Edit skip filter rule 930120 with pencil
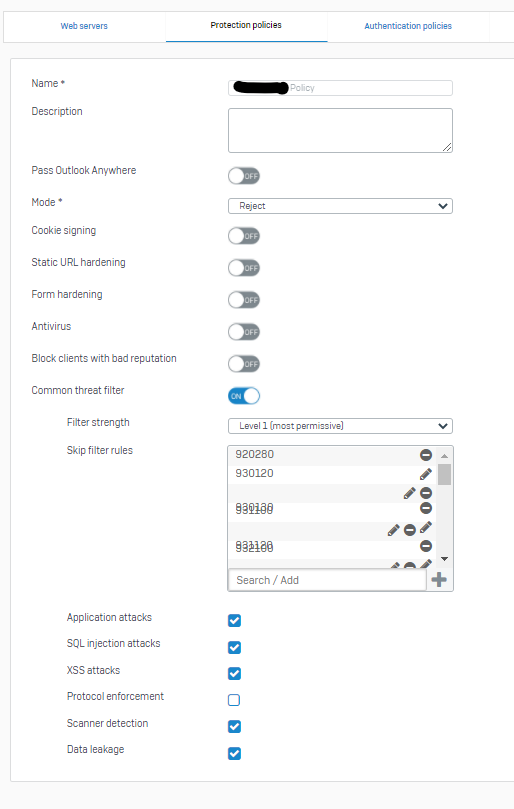Image resolution: width=514 pixels, height=809 pixels. 426,474
